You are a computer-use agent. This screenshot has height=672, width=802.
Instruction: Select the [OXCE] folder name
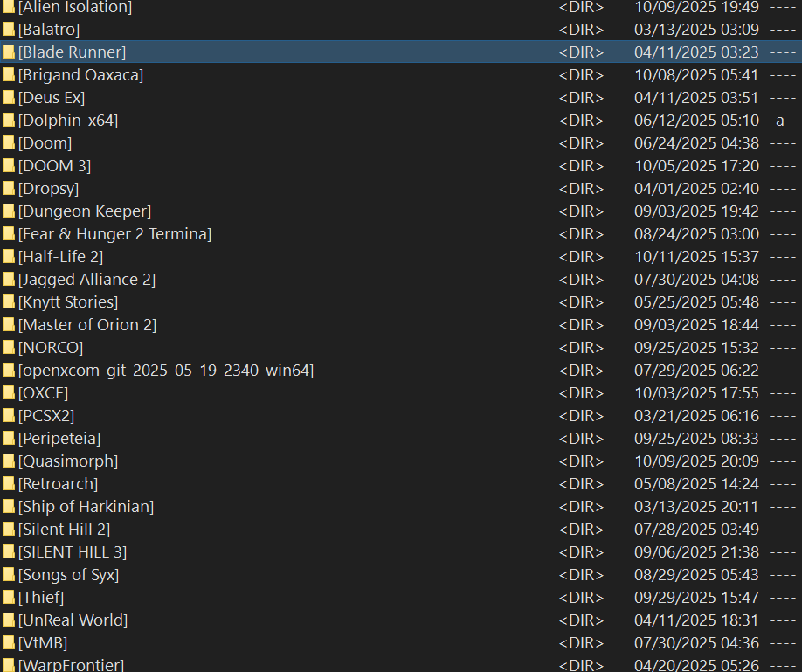point(43,392)
